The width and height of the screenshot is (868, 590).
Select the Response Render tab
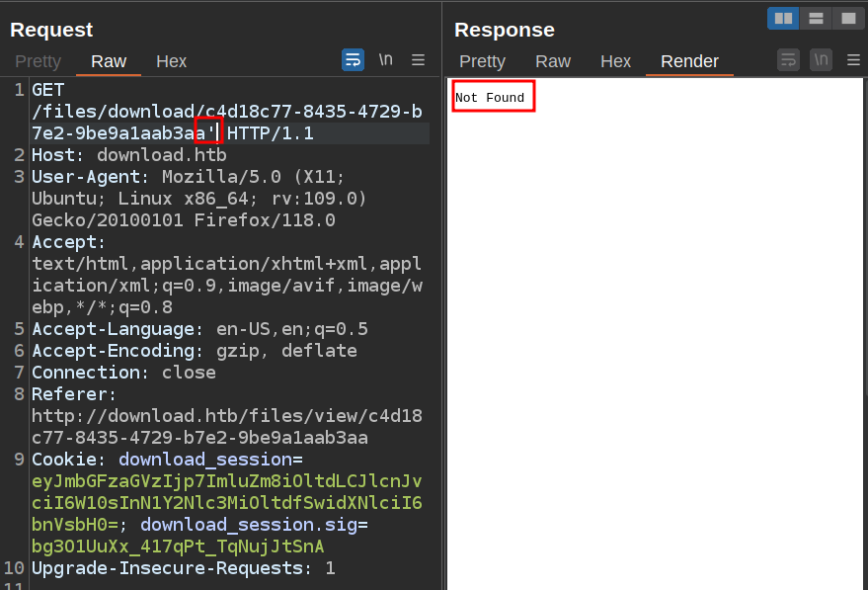pyautogui.click(x=689, y=61)
